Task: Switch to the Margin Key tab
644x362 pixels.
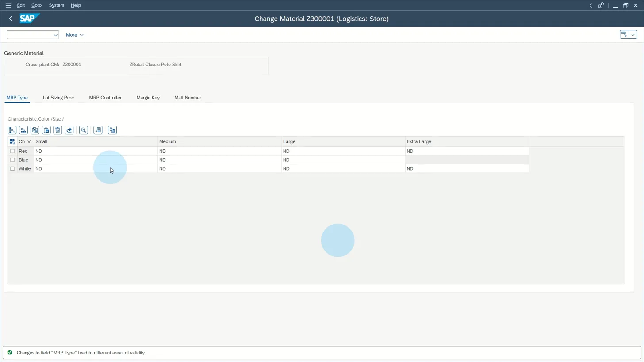Action: [148, 98]
